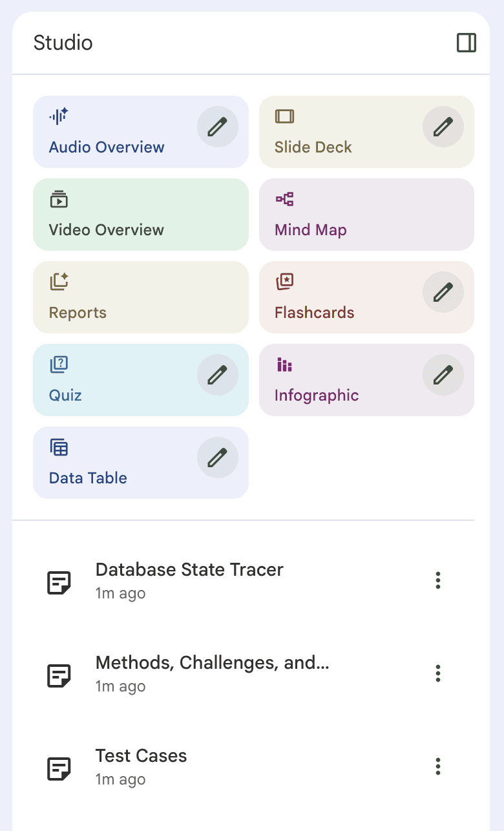Viewport: 504px width, 831px height.
Task: Open more options for Database State Tracer
Action: click(438, 580)
